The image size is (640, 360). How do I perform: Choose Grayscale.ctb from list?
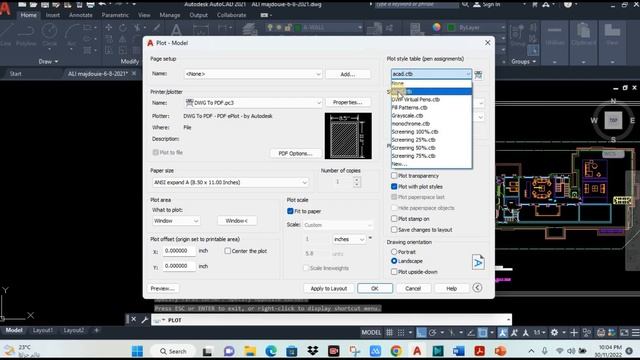[407, 116]
